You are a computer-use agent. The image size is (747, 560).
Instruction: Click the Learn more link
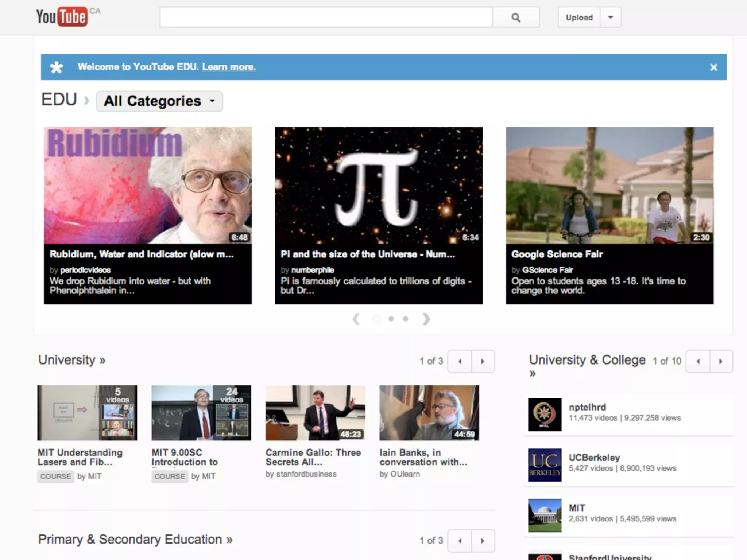point(229,67)
